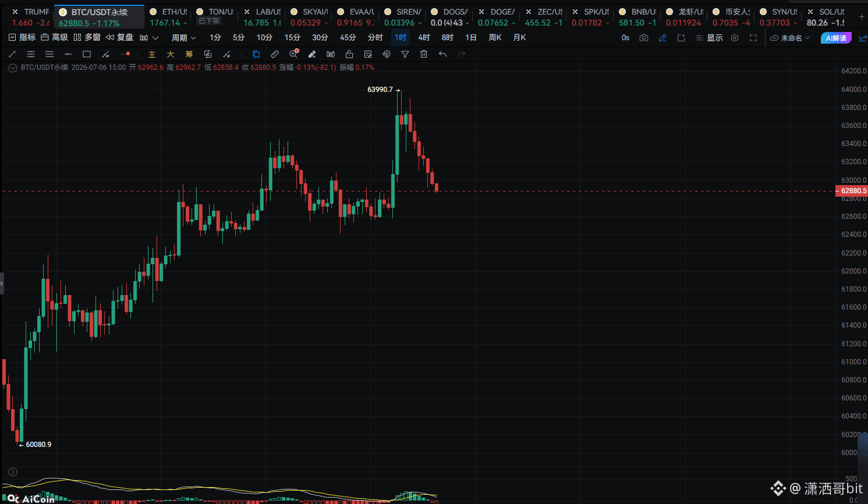Screen dimensions: 868x504
Task: Select the horizontal ray line tool
Action: (x=68, y=54)
